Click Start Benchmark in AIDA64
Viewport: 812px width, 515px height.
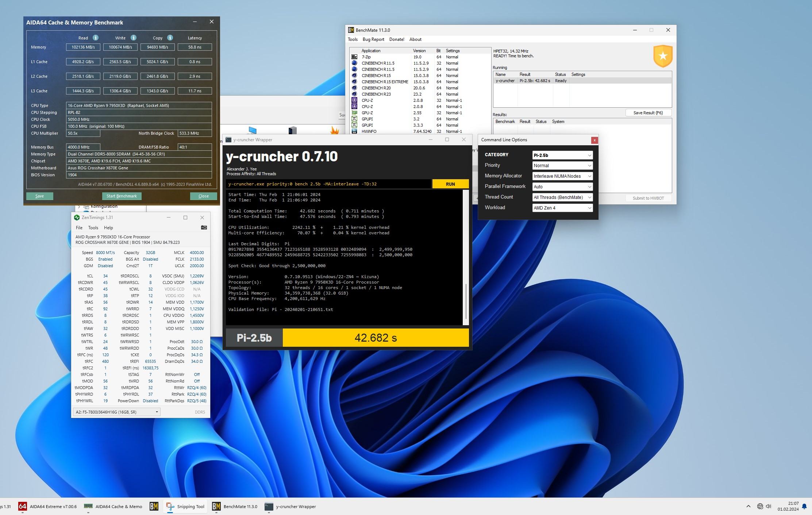(x=122, y=196)
